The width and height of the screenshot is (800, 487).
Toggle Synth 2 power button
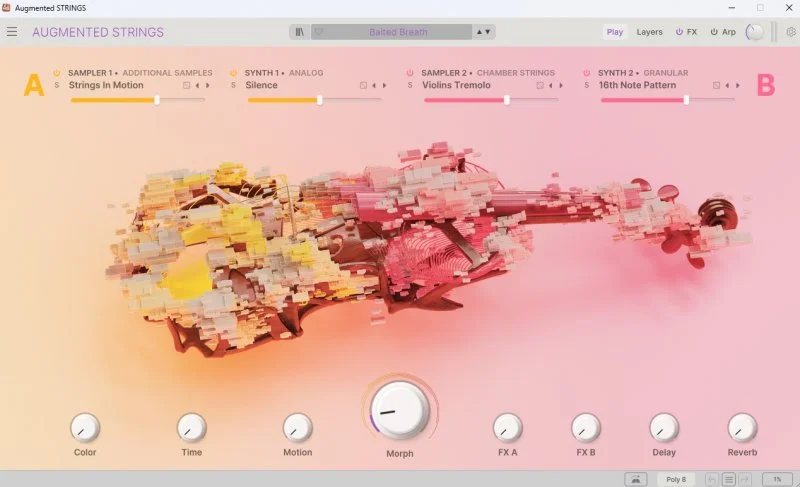(x=586, y=73)
